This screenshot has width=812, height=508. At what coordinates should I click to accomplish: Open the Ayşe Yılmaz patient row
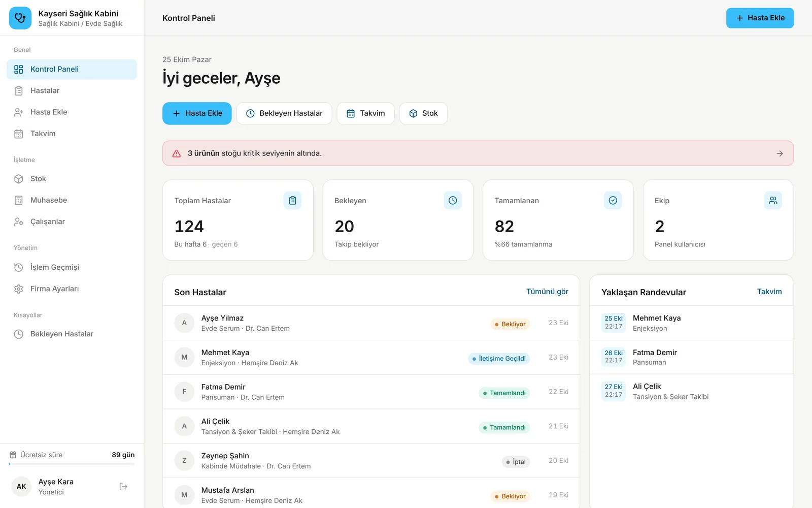click(371, 323)
